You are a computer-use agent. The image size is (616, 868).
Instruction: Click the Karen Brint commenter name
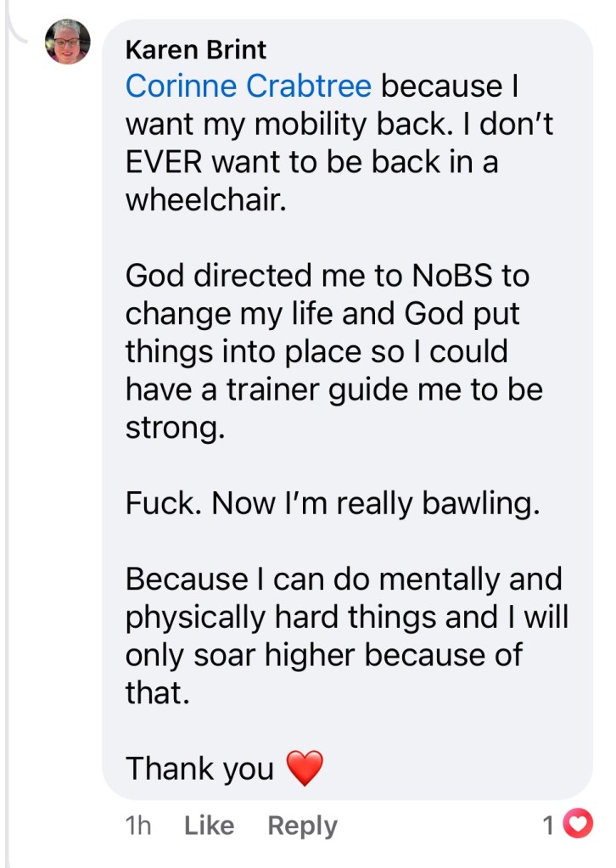click(196, 49)
